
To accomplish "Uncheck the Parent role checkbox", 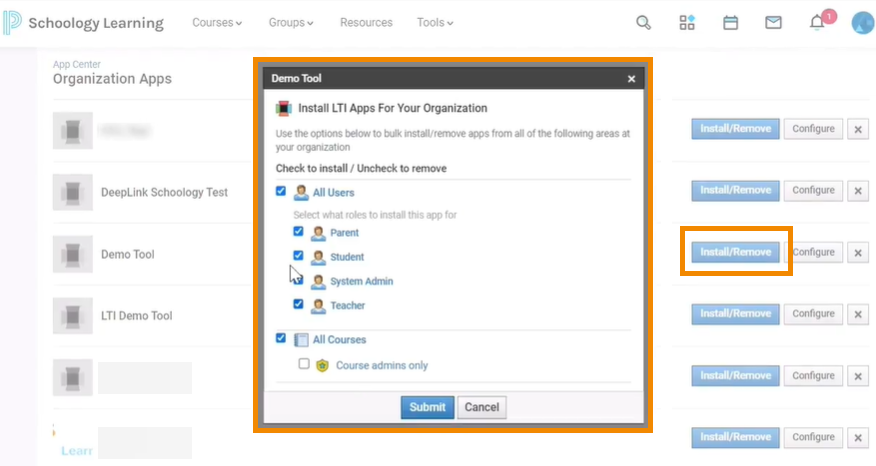I will (298, 231).
